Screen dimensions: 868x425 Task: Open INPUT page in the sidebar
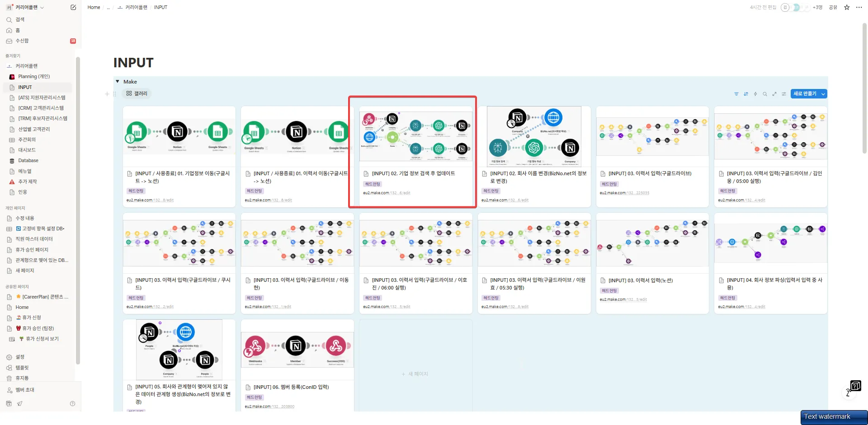(x=38, y=87)
